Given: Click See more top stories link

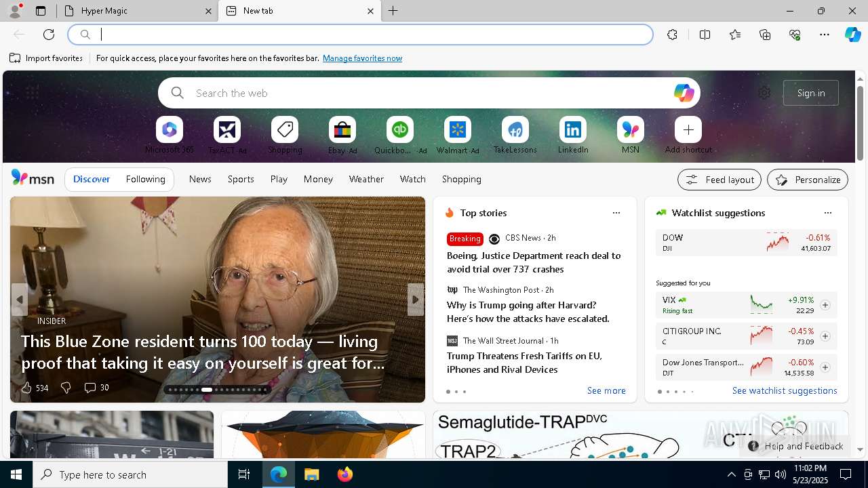Looking at the screenshot, I should tap(606, 390).
